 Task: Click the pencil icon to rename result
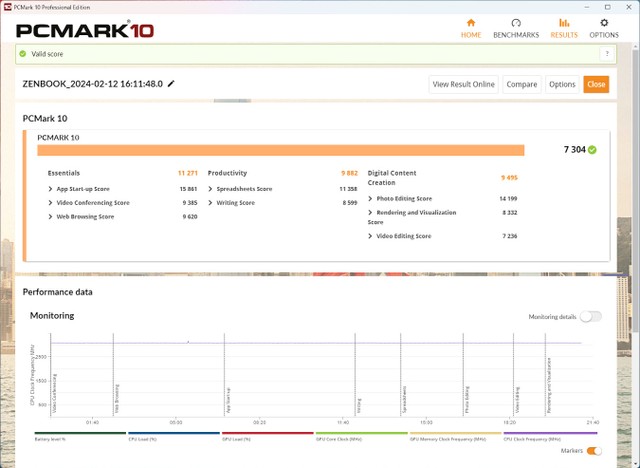point(171,84)
